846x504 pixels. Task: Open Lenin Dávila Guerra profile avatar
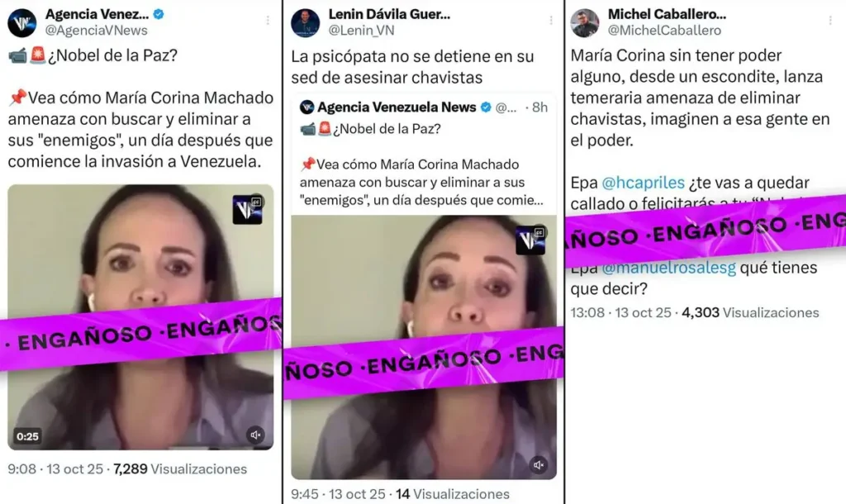pos(306,22)
